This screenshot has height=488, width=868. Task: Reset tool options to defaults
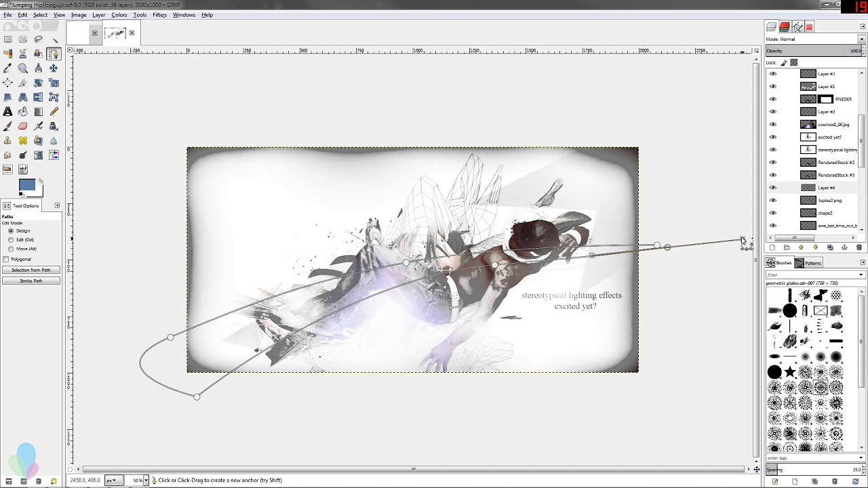pos(53,481)
